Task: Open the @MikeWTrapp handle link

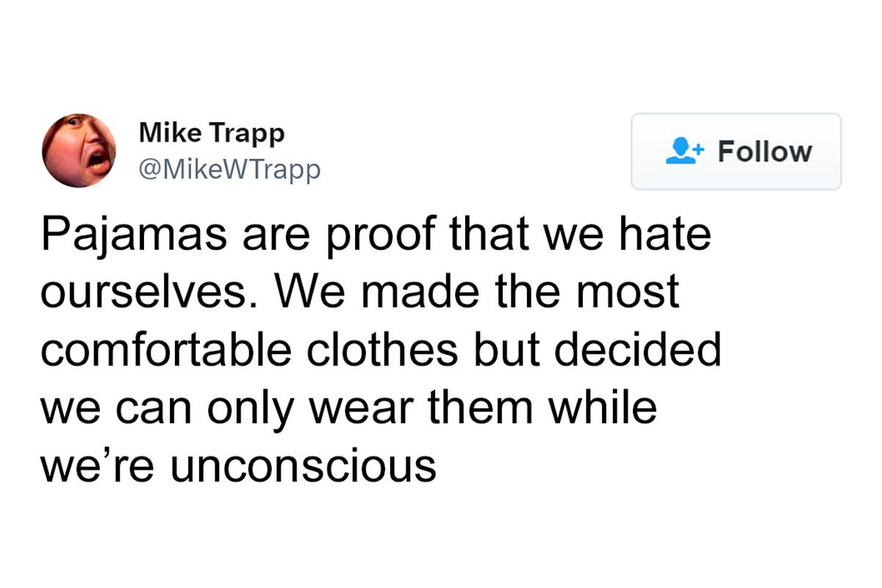Action: tap(229, 170)
